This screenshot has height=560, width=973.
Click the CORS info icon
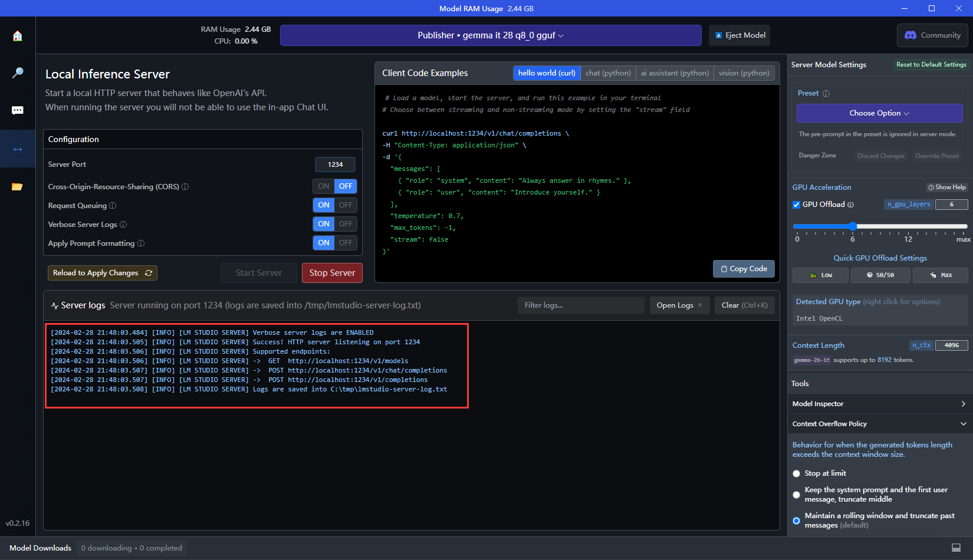(x=185, y=187)
